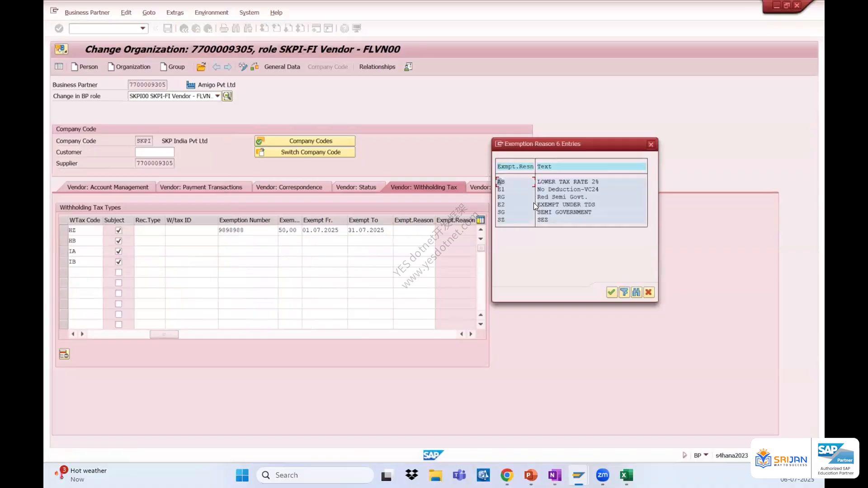Screen dimensions: 868x488
Task: Click the table column settings icon
Action: click(x=481, y=220)
